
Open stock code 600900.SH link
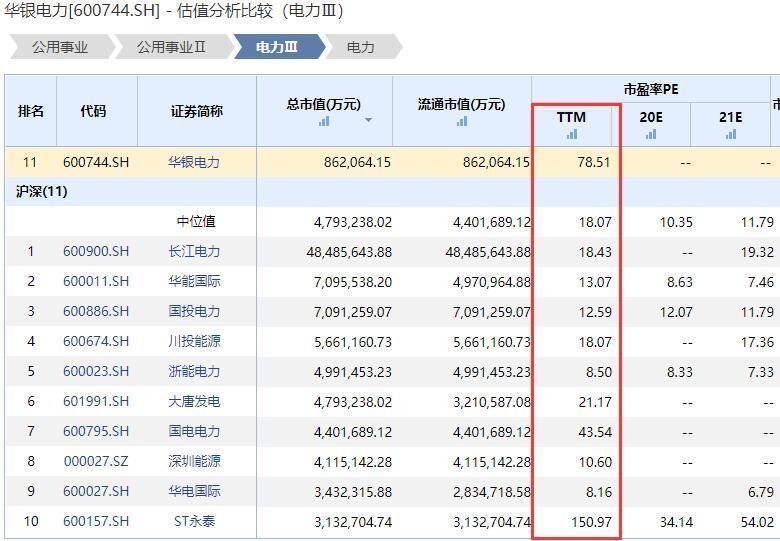click(96, 252)
